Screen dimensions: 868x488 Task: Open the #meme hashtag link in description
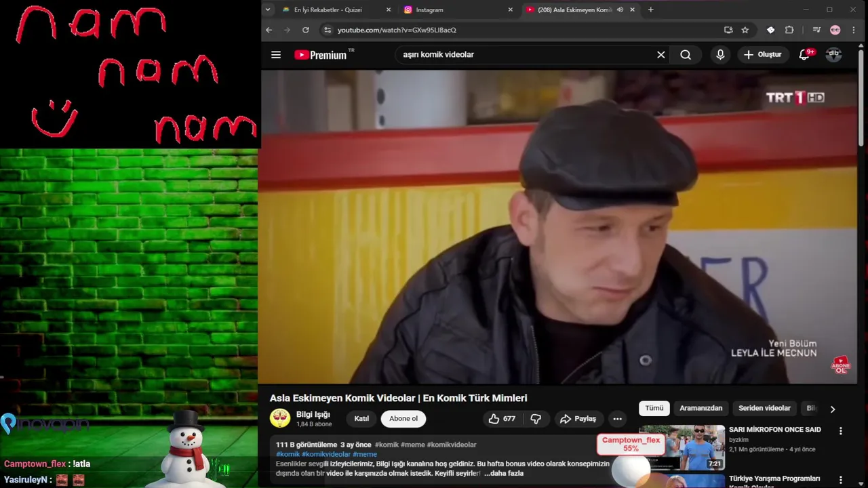[x=365, y=454]
